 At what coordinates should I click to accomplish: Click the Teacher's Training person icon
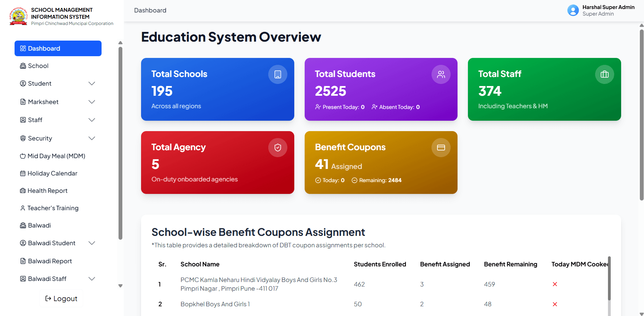coord(23,208)
